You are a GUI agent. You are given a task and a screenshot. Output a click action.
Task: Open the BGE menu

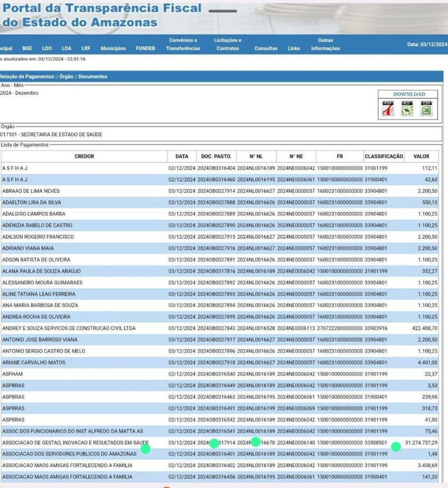[x=27, y=48]
